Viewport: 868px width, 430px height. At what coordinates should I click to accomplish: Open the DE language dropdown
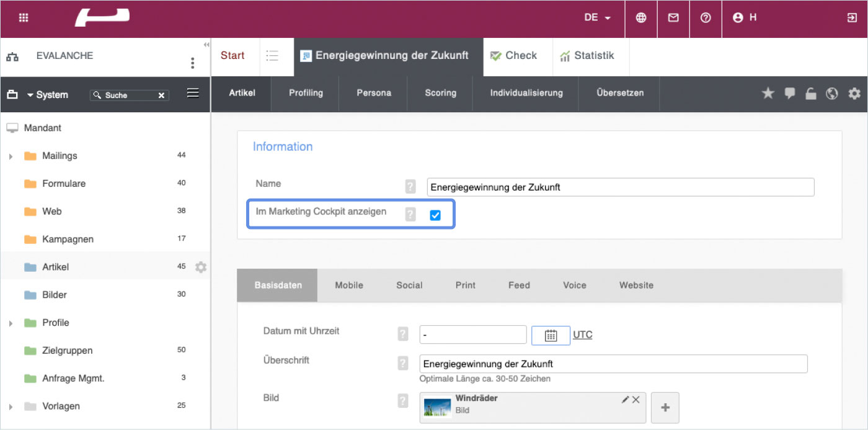[x=597, y=18]
